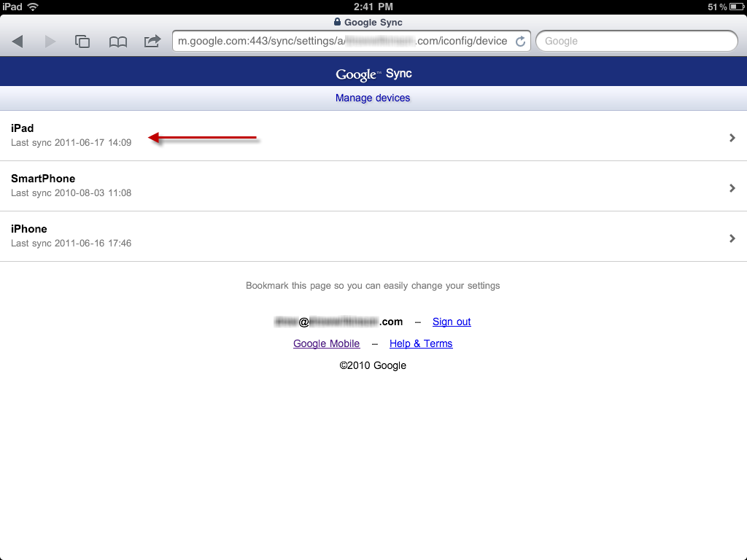Tap the ©2010 Google footer text

coord(373,365)
